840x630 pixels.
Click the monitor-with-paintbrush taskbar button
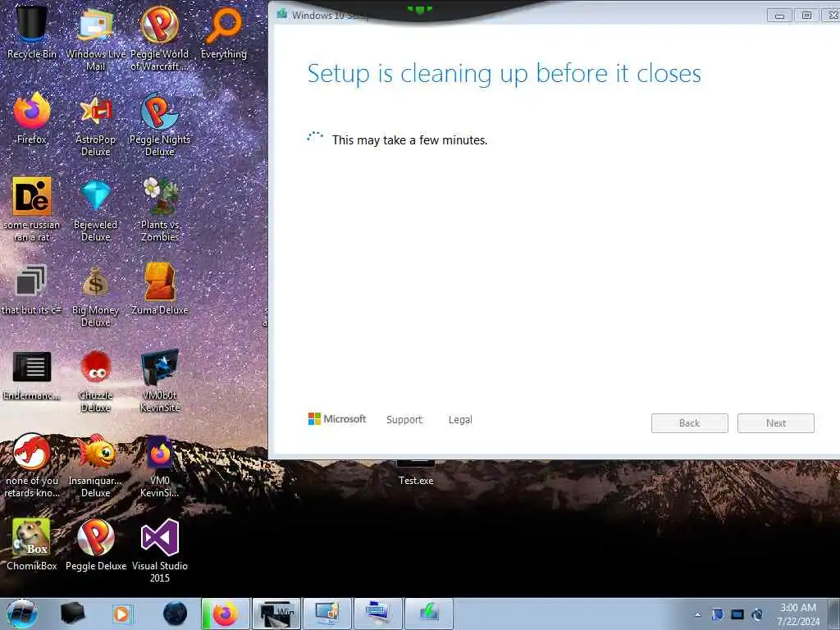pos(326,614)
